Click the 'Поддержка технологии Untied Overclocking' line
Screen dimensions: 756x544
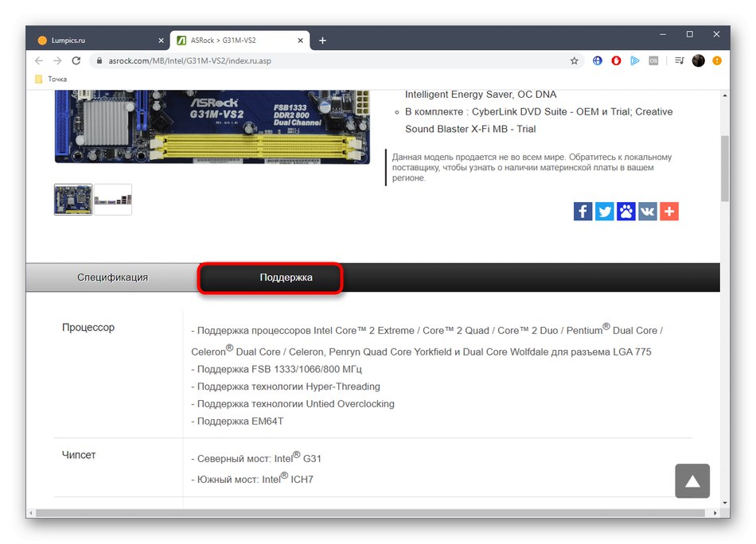[293, 404]
